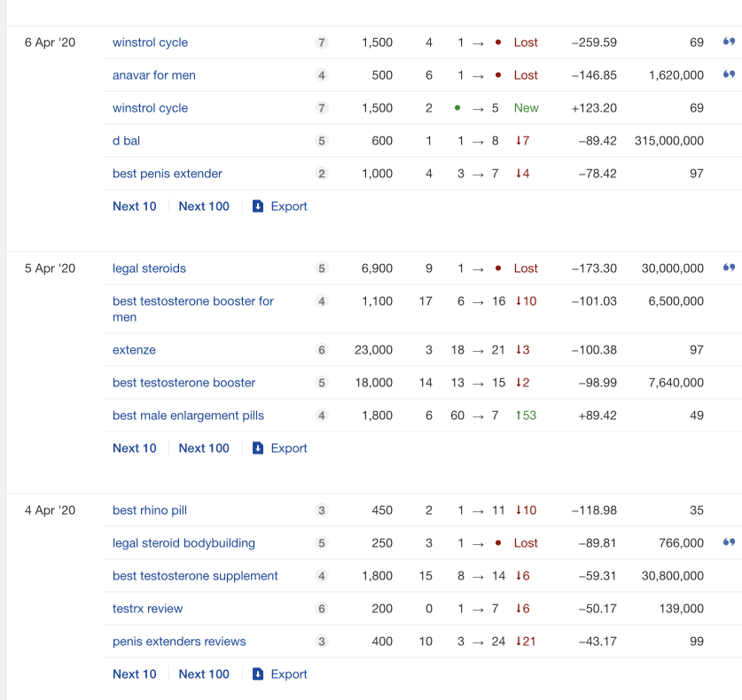Click the Export download icon under 4 Apr '20
The height and width of the screenshot is (700, 742).
click(258, 674)
